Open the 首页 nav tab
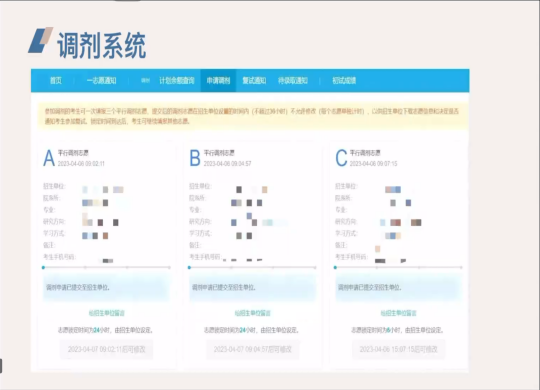The height and width of the screenshot is (390, 540). pyautogui.click(x=56, y=81)
